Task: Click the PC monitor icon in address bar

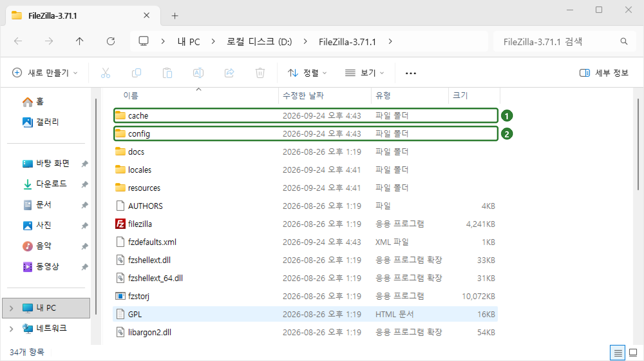Action: [143, 41]
